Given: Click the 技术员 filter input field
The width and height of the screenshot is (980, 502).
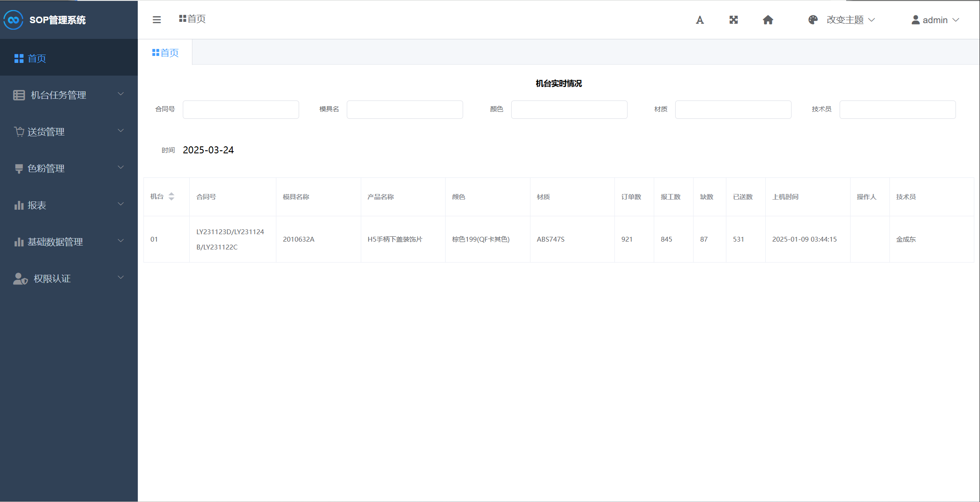Looking at the screenshot, I should tap(897, 109).
